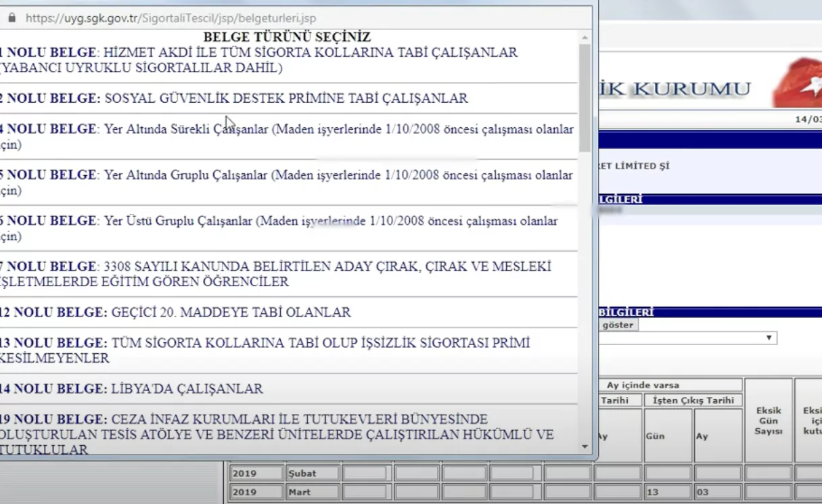Select 12 NOLU BELGE geçici 20. maddeye tabi
Viewport: 822px width, 504px height.
coord(176,313)
